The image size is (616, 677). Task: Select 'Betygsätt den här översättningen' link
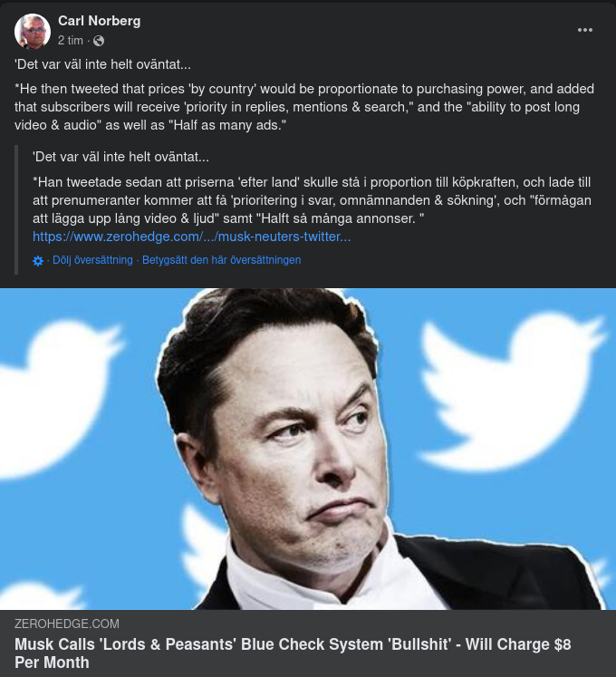click(x=221, y=260)
